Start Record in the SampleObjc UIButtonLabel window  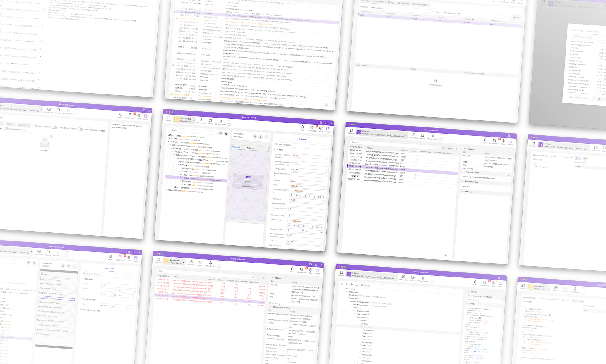click(210, 122)
